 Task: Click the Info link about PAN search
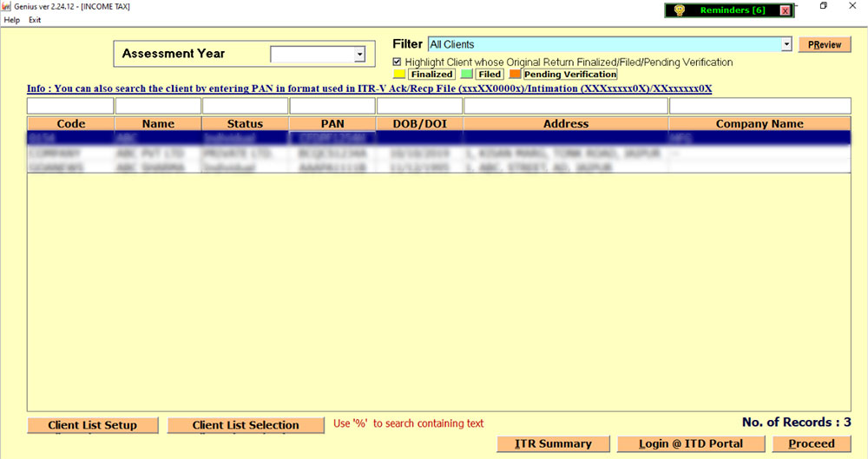pos(369,89)
